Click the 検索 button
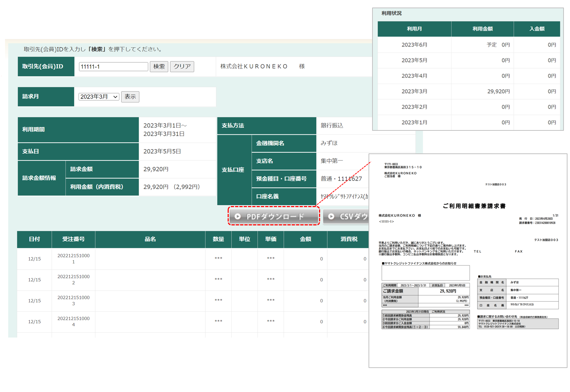Image resolution: width=570 pixels, height=392 pixels. [x=159, y=67]
